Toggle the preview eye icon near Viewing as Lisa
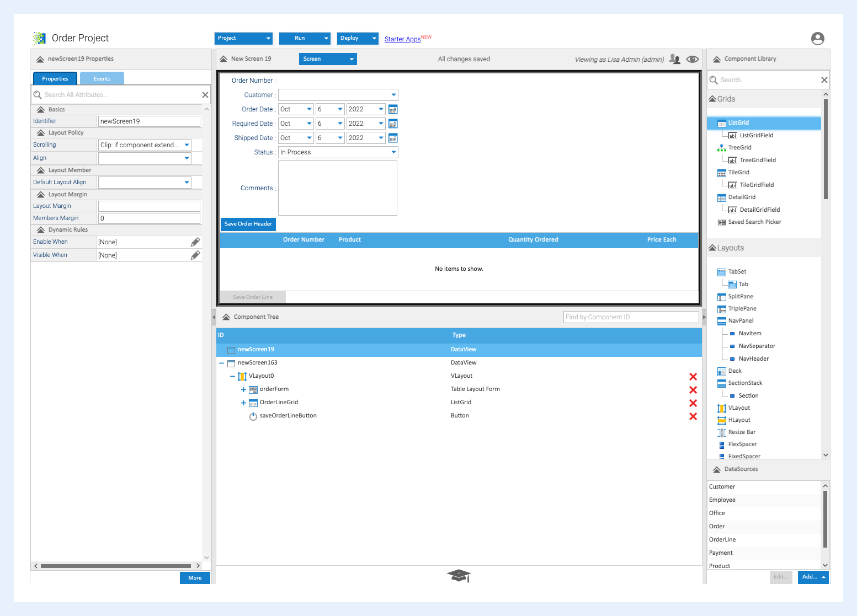 [x=692, y=59]
